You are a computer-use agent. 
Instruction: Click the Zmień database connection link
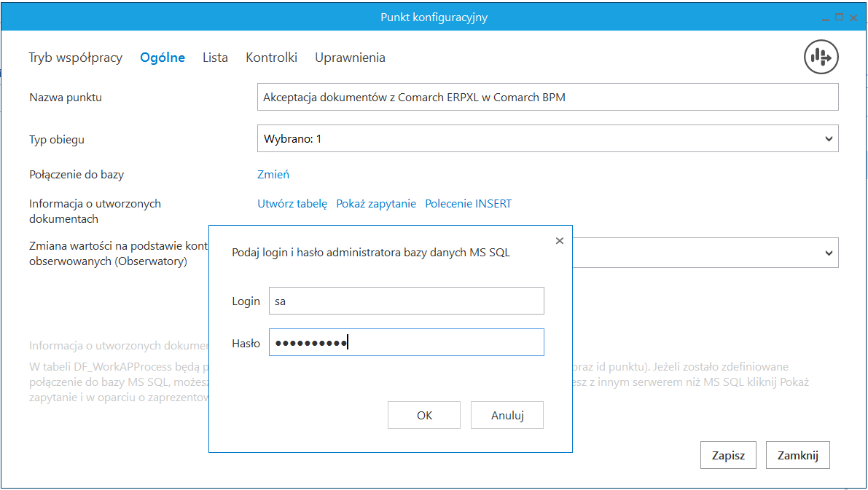[273, 174]
